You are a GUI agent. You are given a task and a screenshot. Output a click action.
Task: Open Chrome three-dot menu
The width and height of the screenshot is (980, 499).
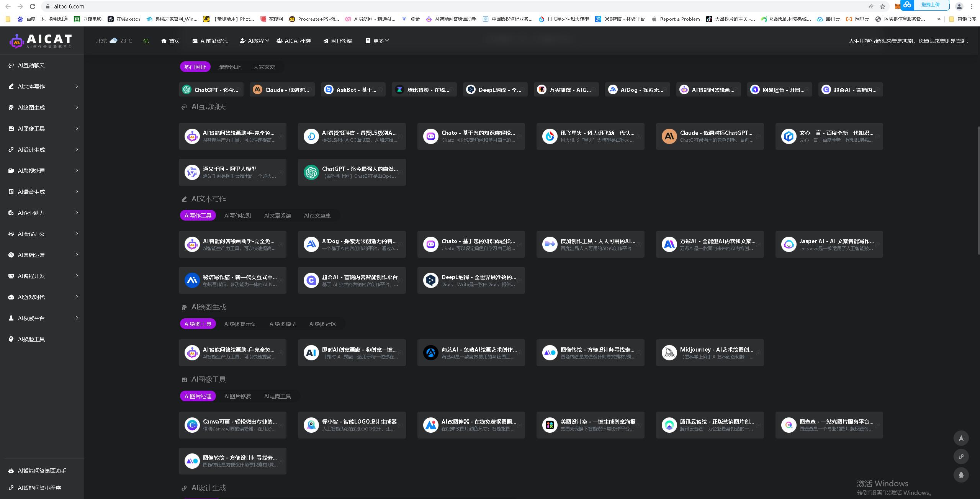pos(972,7)
